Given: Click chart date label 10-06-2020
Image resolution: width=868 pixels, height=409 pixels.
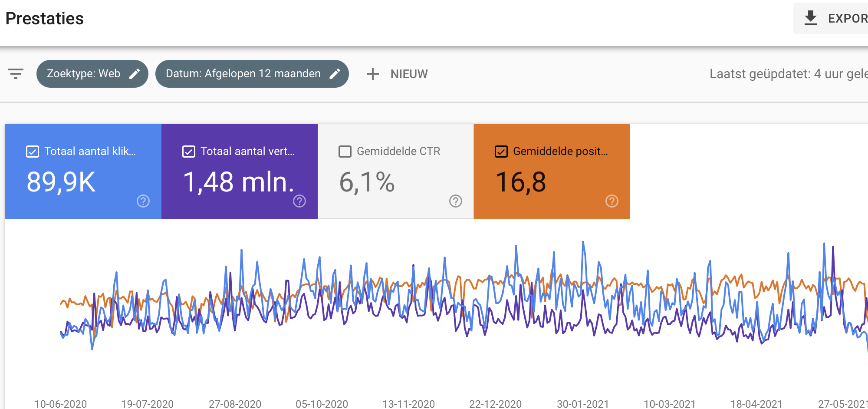Looking at the screenshot, I should coord(61,404).
